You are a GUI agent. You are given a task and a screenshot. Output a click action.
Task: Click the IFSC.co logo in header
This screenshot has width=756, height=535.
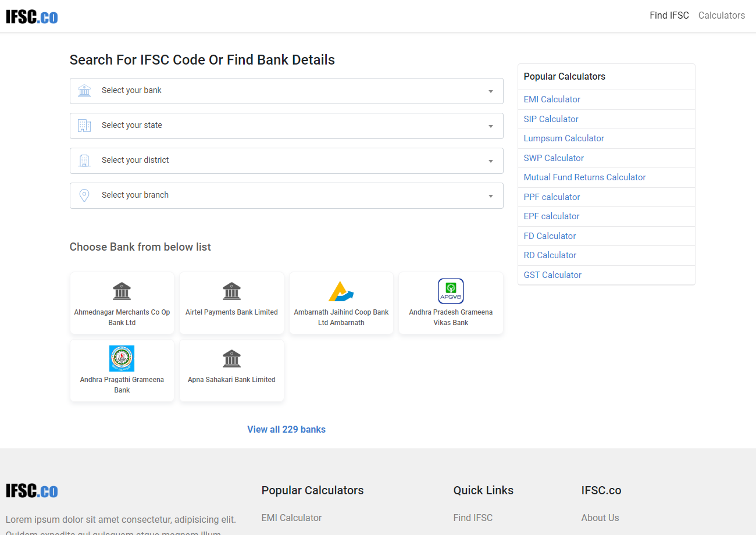32,17
